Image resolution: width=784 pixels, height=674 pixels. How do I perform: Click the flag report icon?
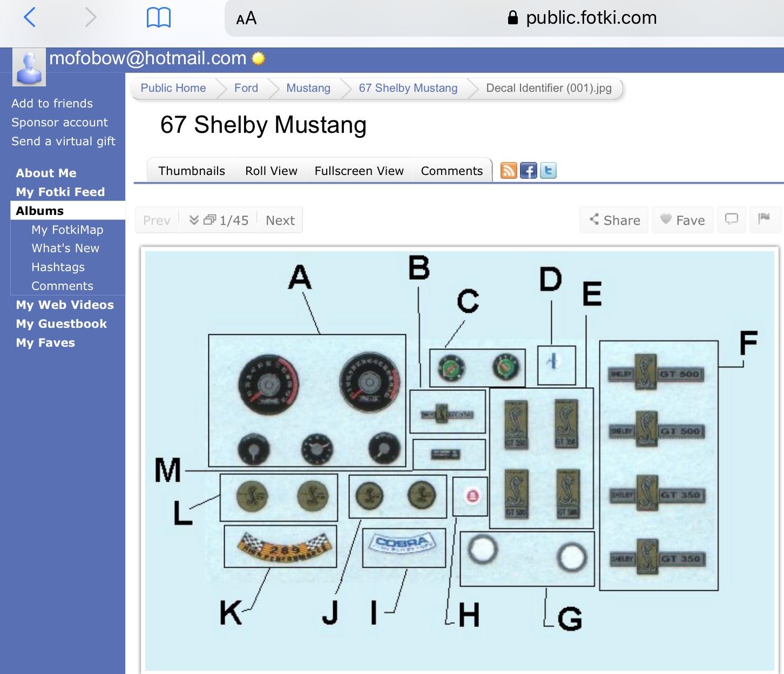pos(764,219)
